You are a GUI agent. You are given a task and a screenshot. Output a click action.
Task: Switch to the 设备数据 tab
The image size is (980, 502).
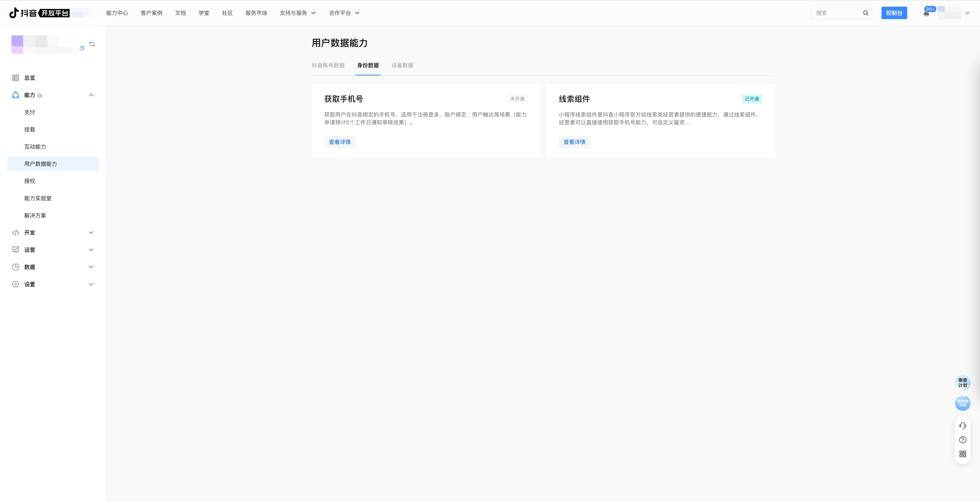coord(402,65)
